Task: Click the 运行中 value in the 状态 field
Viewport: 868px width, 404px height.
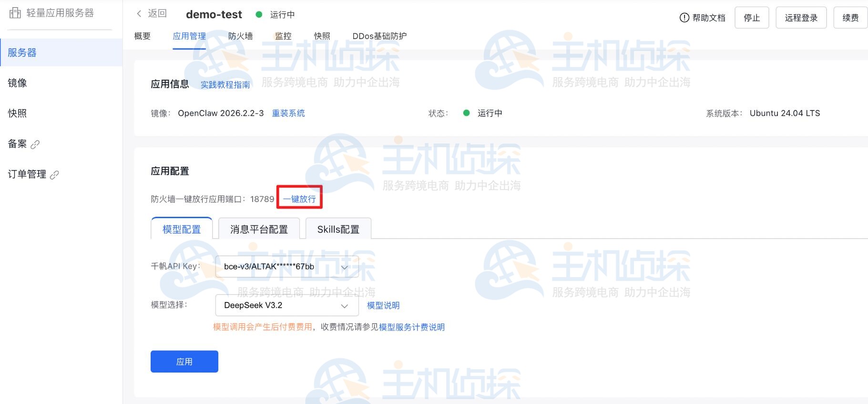Action: (x=490, y=113)
